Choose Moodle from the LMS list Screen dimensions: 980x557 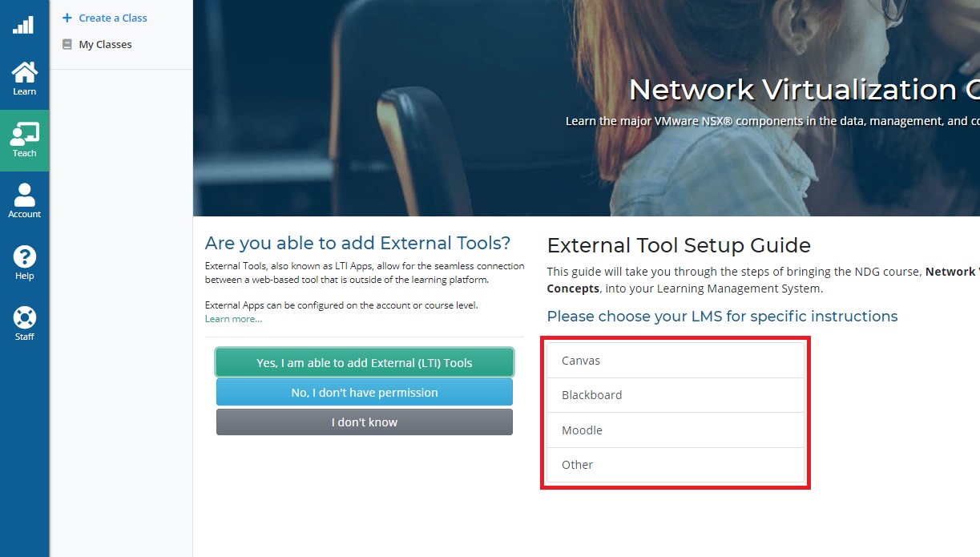point(675,430)
